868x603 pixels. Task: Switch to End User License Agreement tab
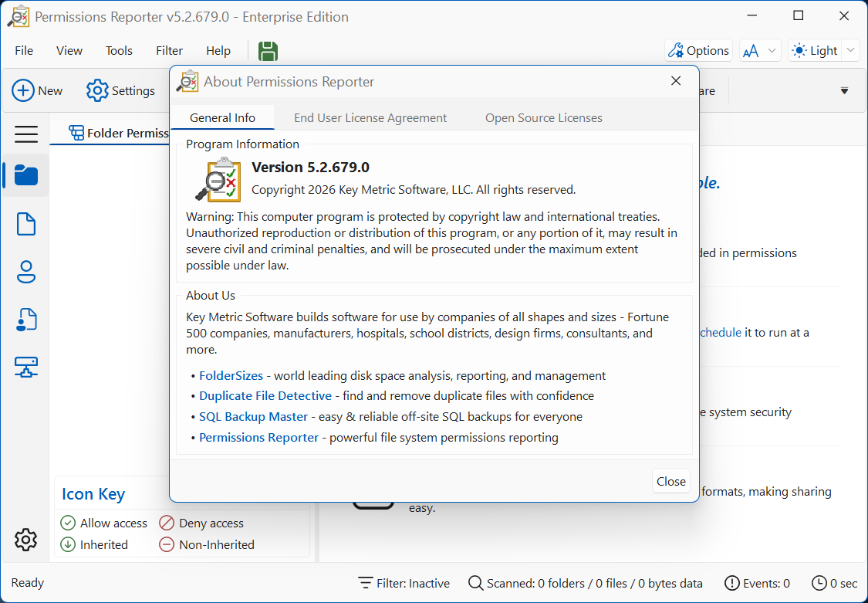(370, 118)
